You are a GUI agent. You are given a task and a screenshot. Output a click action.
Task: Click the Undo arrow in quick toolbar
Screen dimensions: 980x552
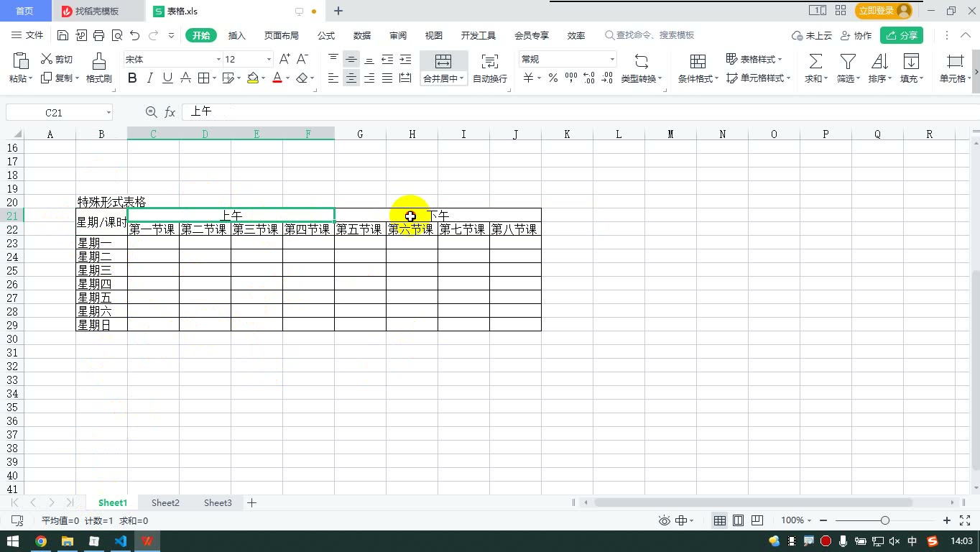[x=134, y=35]
